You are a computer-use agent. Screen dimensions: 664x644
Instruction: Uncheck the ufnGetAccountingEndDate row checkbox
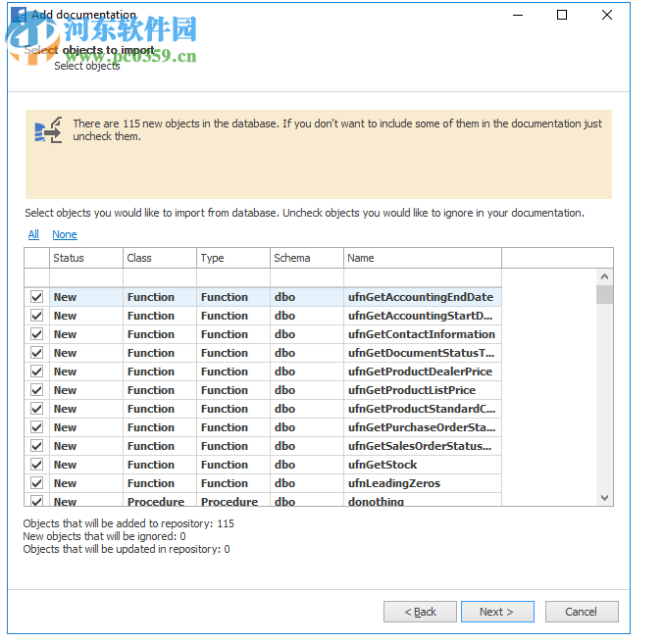coord(37,297)
